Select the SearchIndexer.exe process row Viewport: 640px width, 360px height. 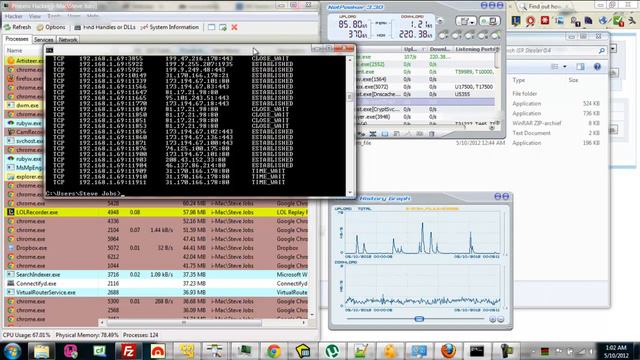click(157, 275)
